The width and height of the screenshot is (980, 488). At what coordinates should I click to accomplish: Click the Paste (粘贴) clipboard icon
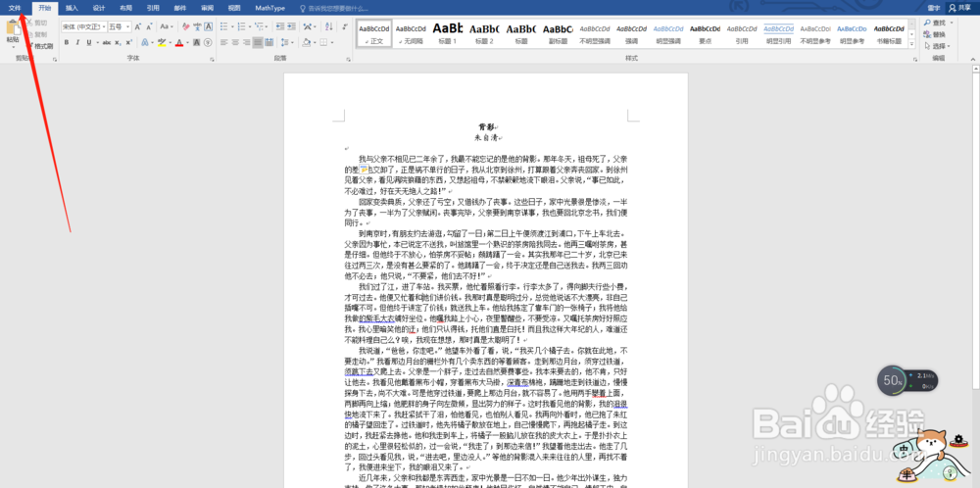click(x=14, y=26)
